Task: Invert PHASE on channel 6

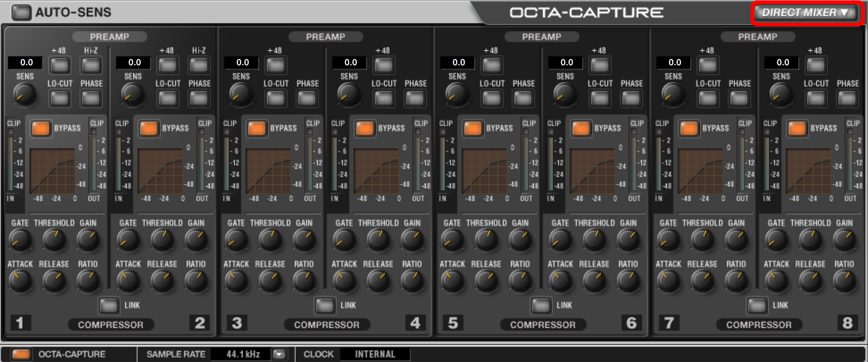Action: (x=631, y=98)
